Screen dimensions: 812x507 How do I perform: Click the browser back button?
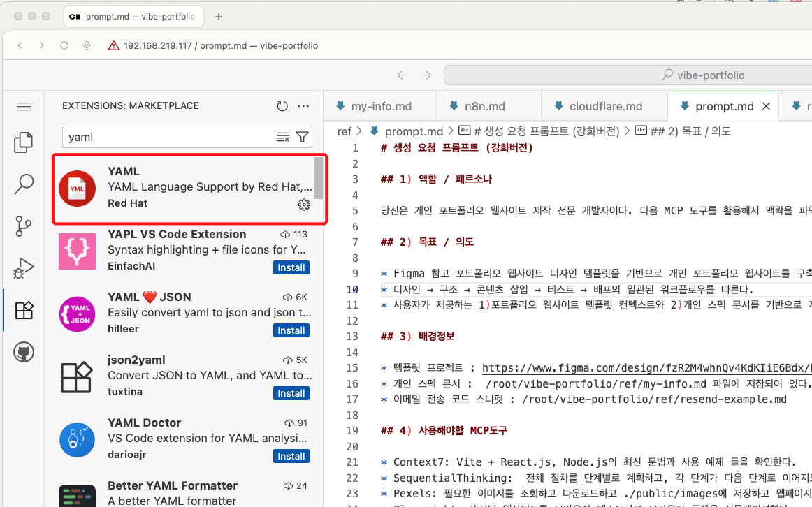click(x=20, y=45)
